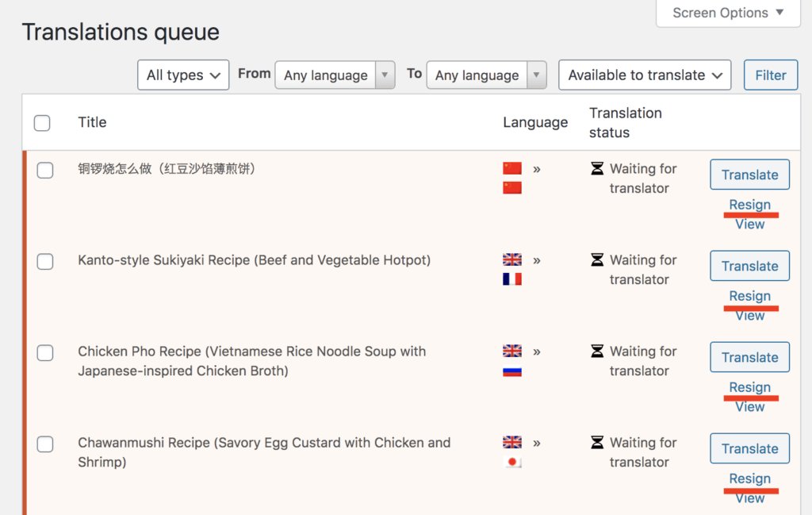Click View for the Chicken Pho row

[750, 407]
